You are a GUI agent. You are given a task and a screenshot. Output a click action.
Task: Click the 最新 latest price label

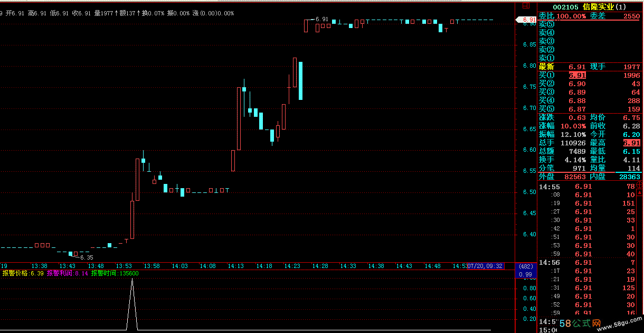[x=546, y=67]
